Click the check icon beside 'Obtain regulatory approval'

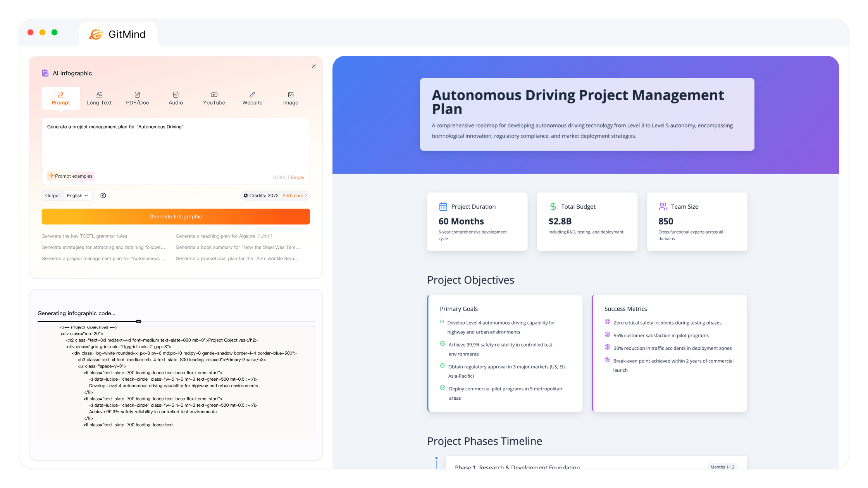tap(443, 366)
